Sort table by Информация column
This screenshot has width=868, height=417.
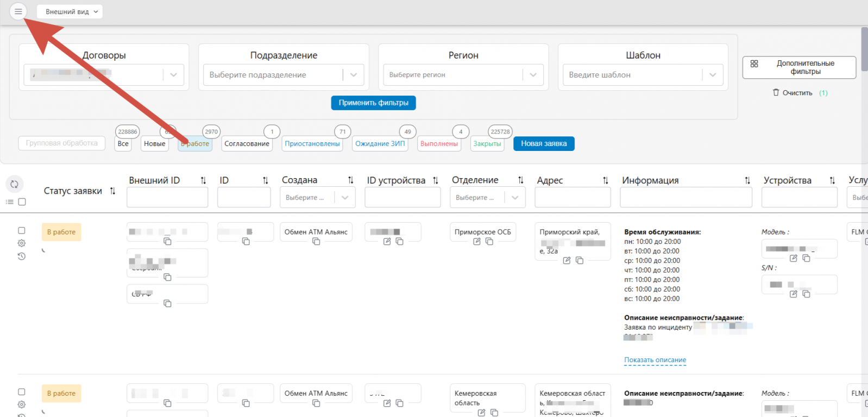747,181
